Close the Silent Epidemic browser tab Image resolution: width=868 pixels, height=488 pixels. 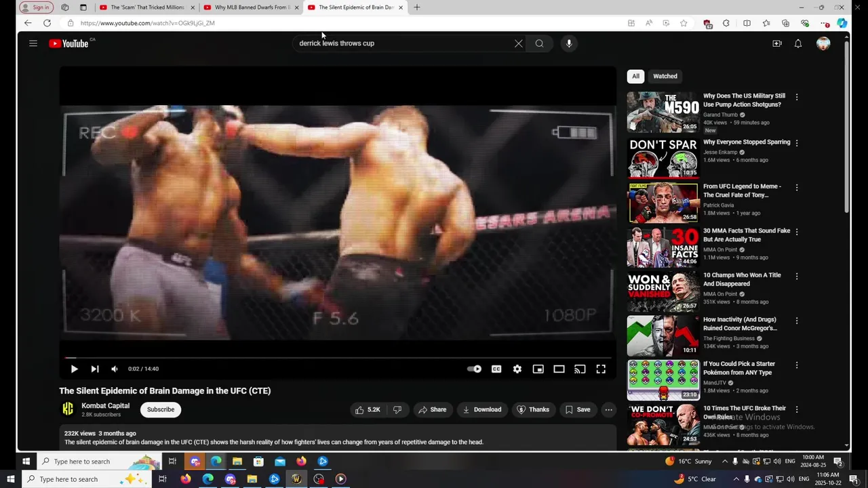point(401,7)
